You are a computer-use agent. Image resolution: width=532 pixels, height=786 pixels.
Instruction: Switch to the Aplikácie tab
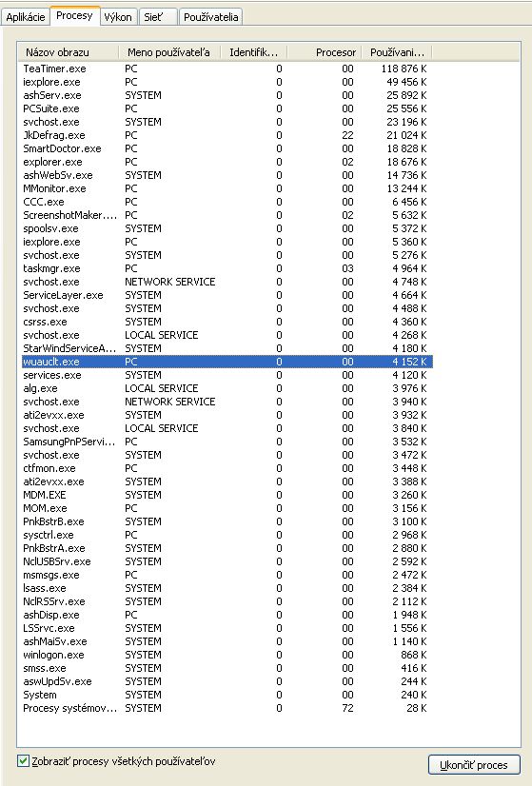point(26,17)
